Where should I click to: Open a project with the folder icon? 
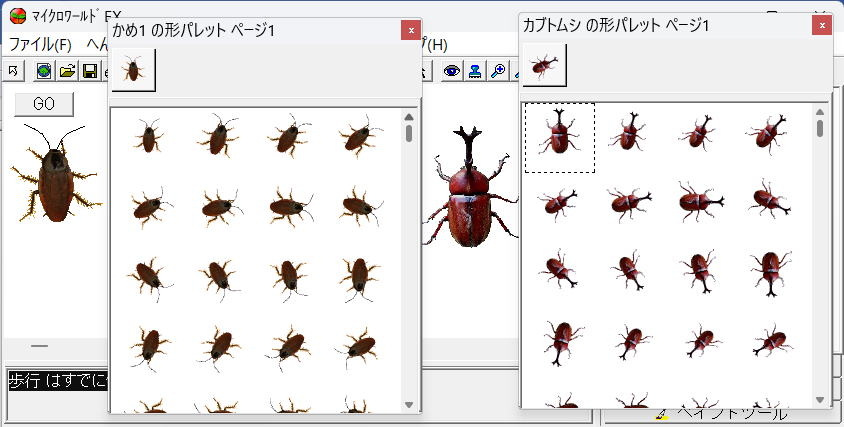[x=67, y=71]
